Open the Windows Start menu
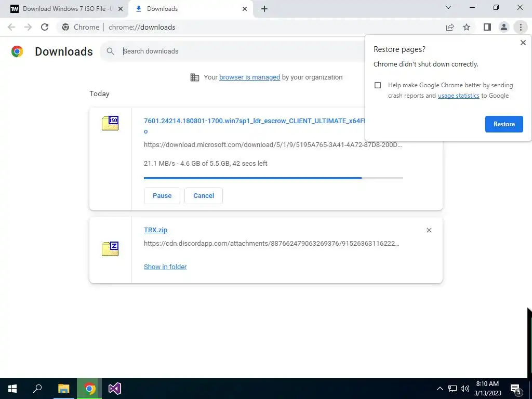This screenshot has height=399, width=532. coord(12,389)
